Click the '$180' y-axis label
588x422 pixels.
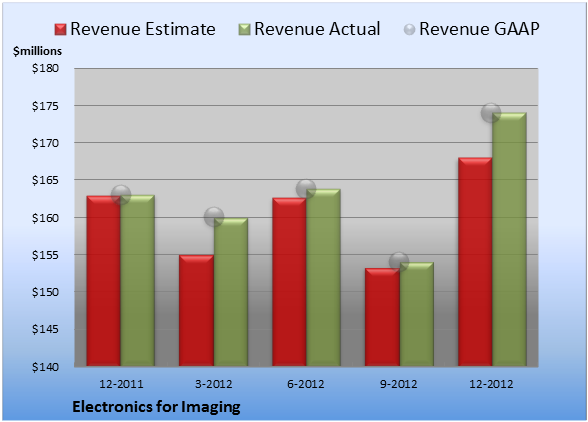click(45, 68)
